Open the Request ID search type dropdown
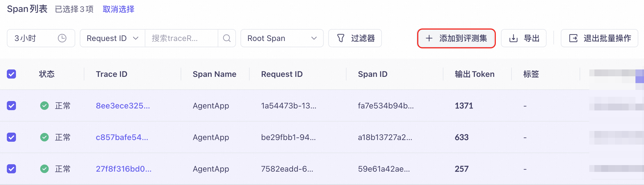Screen dimensions: 644x185 pos(112,38)
